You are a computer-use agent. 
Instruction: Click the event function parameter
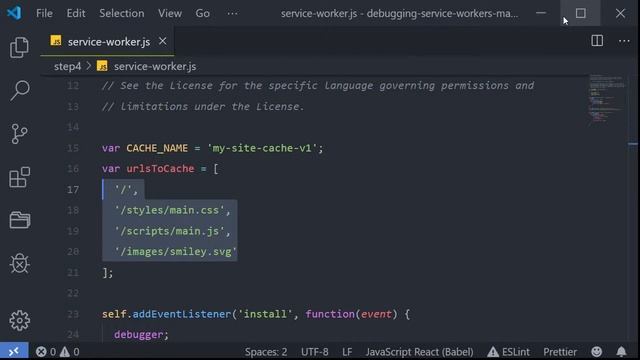coord(376,314)
